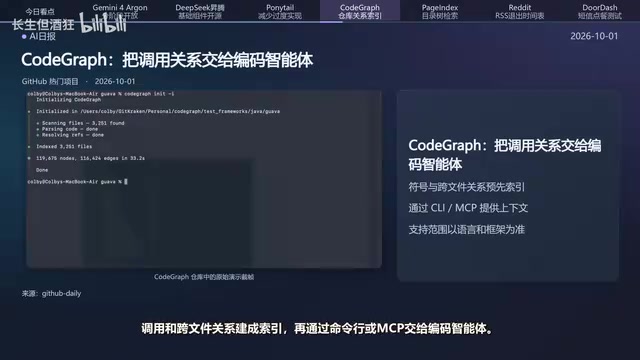The width and height of the screenshot is (640, 360).
Task: Switch to the Gemini 4 Argon tab
Action: (x=120, y=11)
